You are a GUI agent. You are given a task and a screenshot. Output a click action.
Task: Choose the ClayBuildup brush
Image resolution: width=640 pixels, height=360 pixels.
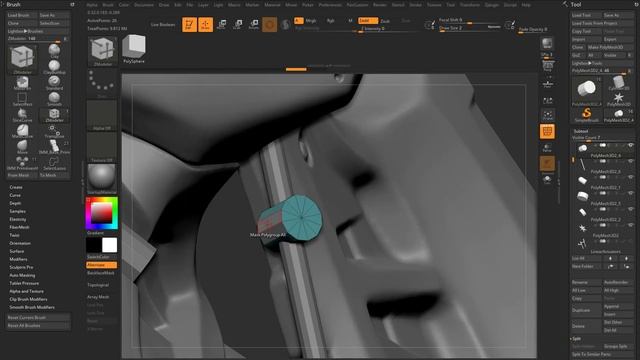coord(54,67)
